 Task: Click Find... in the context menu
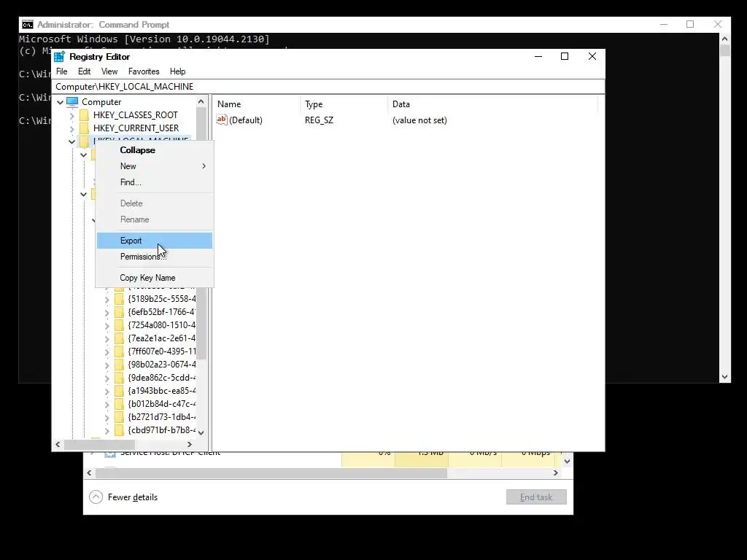coord(155,182)
